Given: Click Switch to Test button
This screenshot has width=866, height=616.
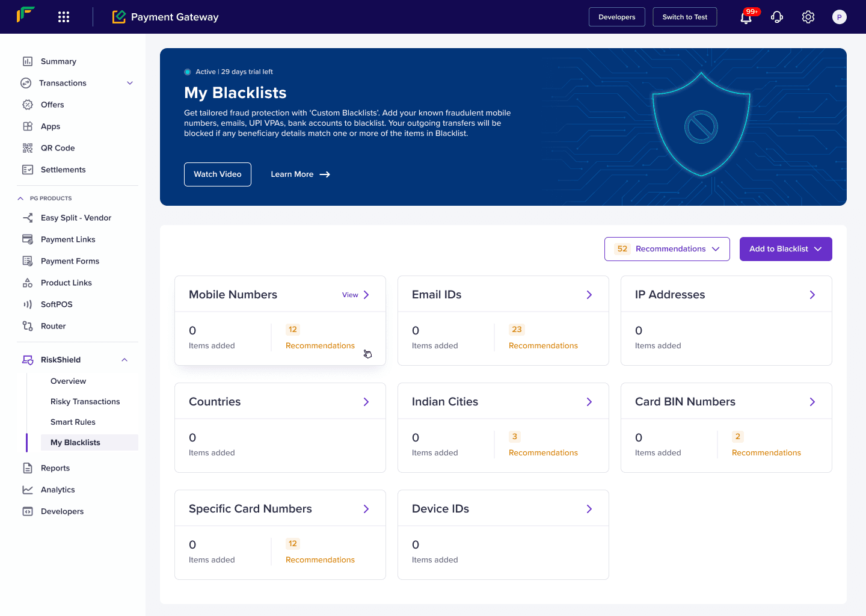Looking at the screenshot, I should click(x=685, y=17).
